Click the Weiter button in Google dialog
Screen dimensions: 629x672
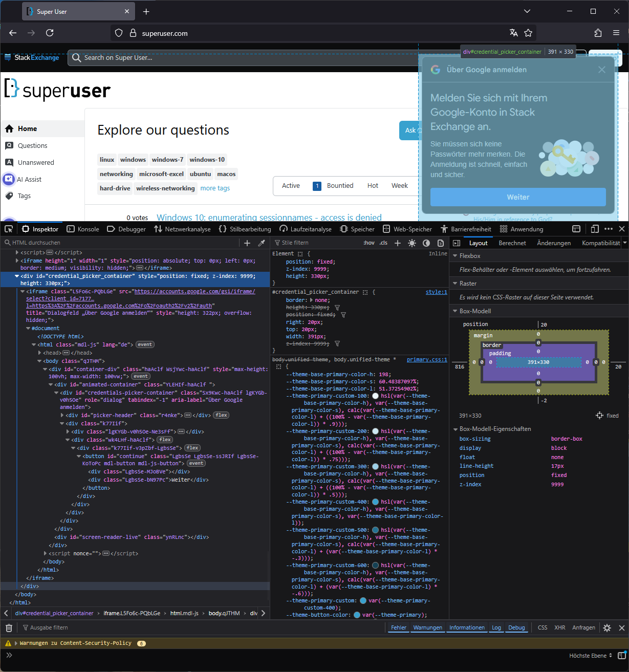coord(518,197)
